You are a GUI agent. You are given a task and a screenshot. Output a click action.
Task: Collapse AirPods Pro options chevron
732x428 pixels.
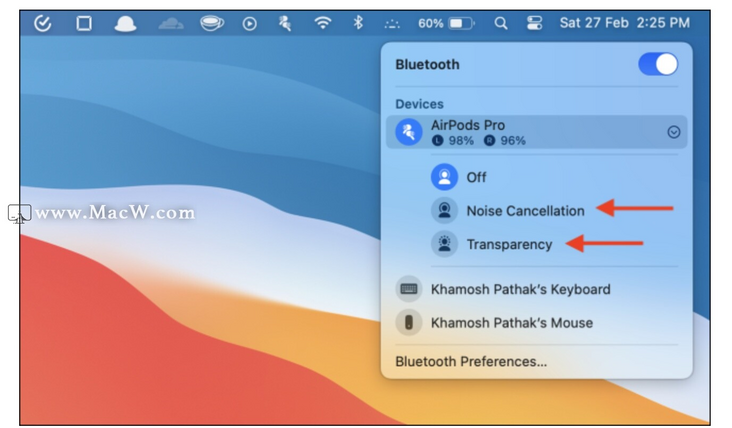point(673,132)
